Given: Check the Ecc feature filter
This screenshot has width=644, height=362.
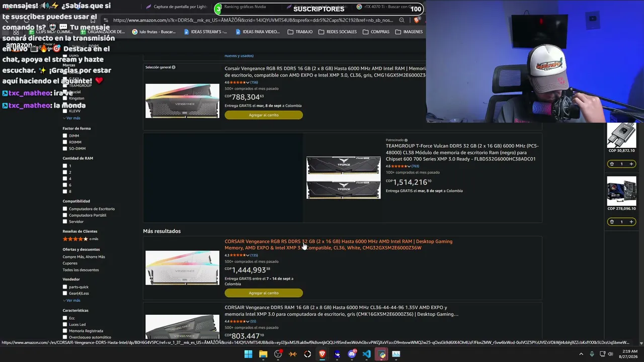Looking at the screenshot, I should coord(65,318).
